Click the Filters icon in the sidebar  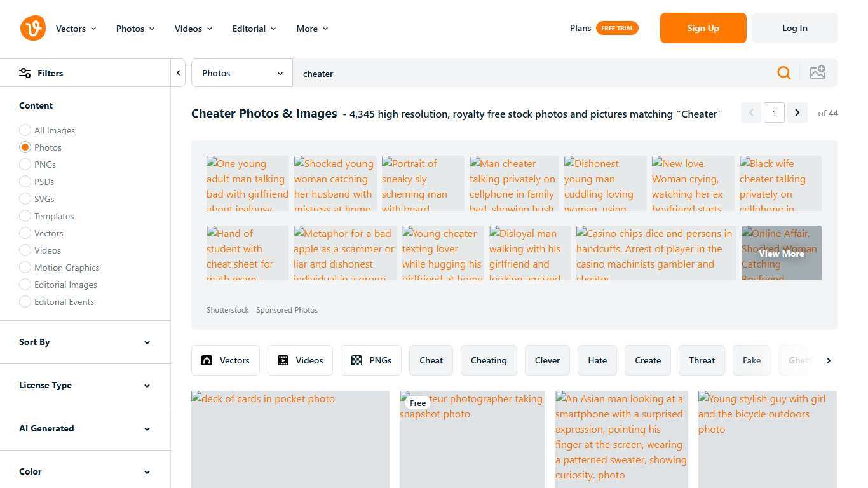coord(25,72)
